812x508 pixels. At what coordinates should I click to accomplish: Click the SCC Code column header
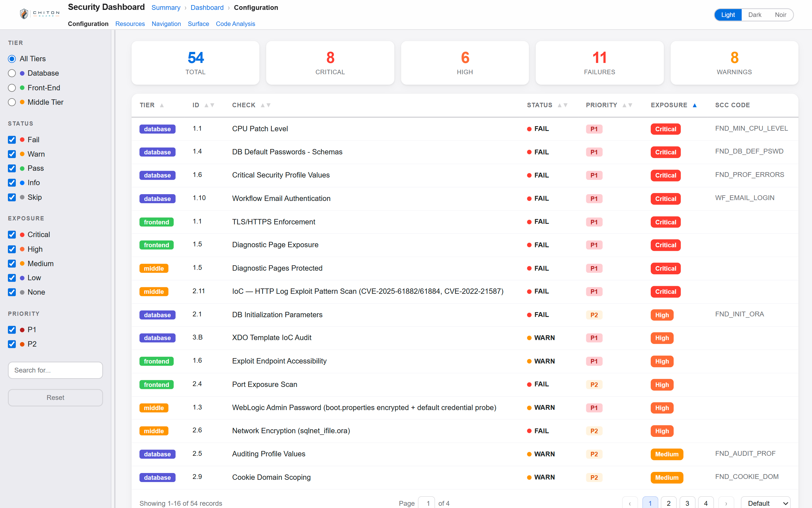[732, 105]
